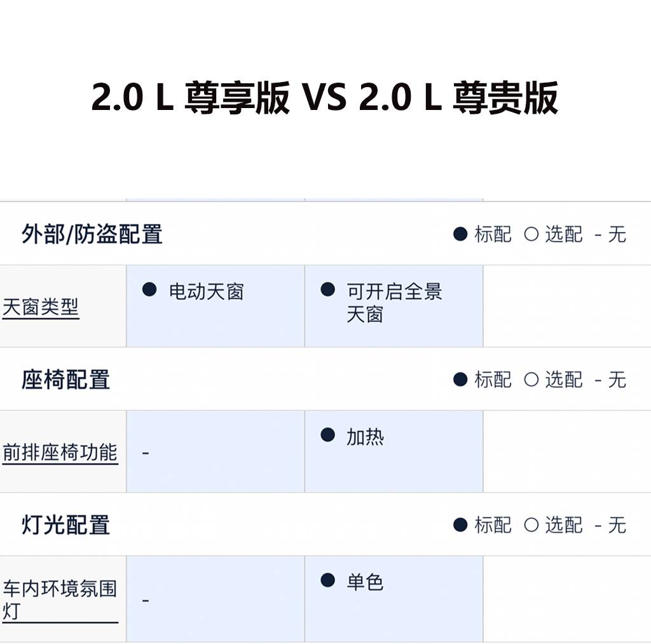The height and width of the screenshot is (644, 651).
Task: Click the filled dot beside 加热
Action: [327, 435]
